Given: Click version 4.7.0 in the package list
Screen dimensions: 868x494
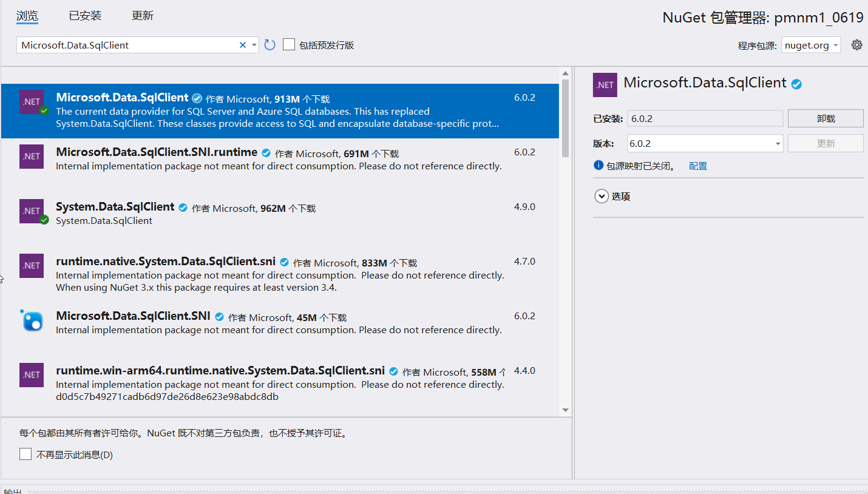Looking at the screenshot, I should [524, 261].
